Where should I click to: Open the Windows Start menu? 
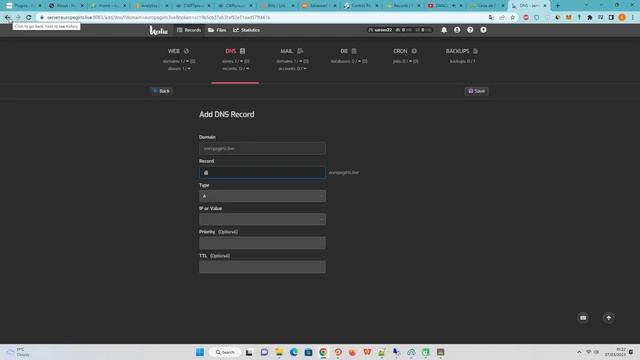200,352
